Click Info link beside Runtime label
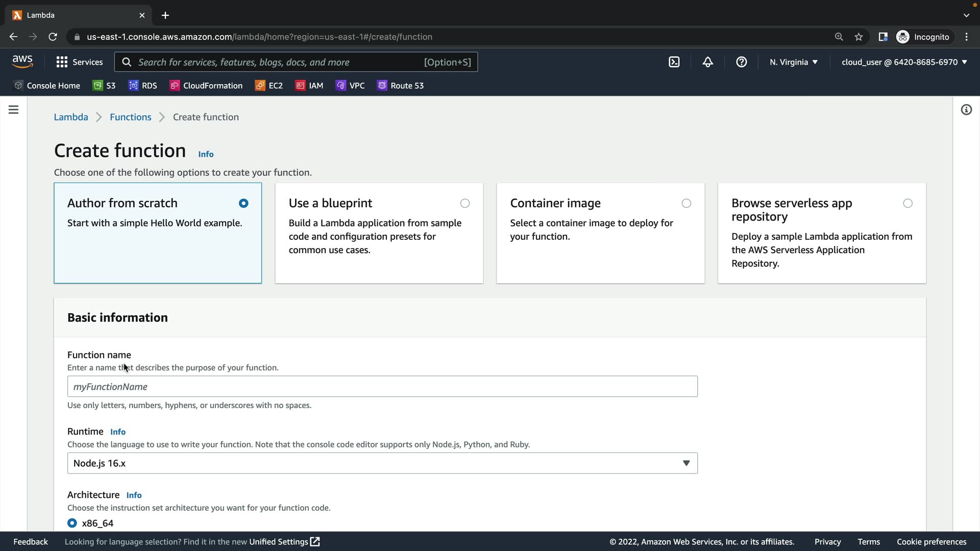 click(118, 432)
